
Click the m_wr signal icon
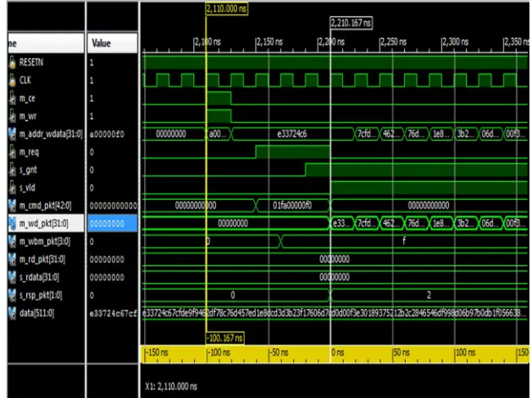[x=12, y=116]
